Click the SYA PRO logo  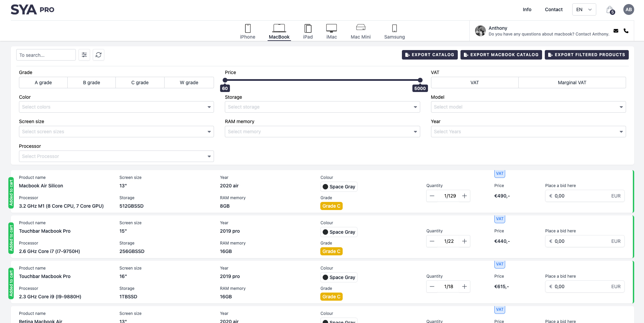(33, 9)
